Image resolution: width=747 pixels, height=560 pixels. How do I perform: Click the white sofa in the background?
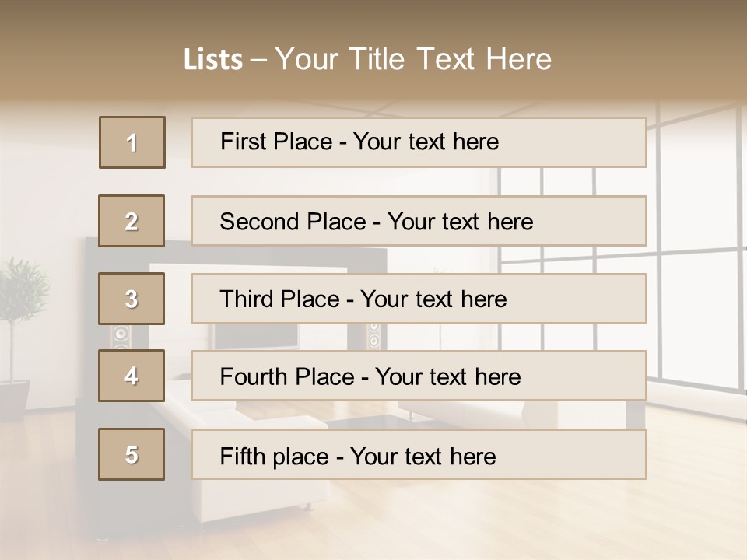[257, 490]
